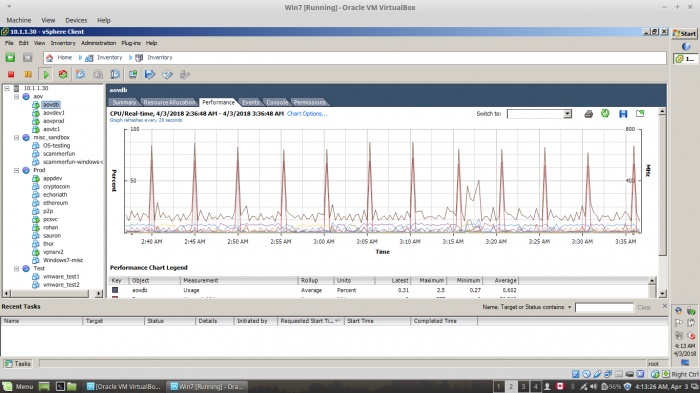The image size is (700, 393).
Task: Switch to the Events tab
Action: point(250,102)
